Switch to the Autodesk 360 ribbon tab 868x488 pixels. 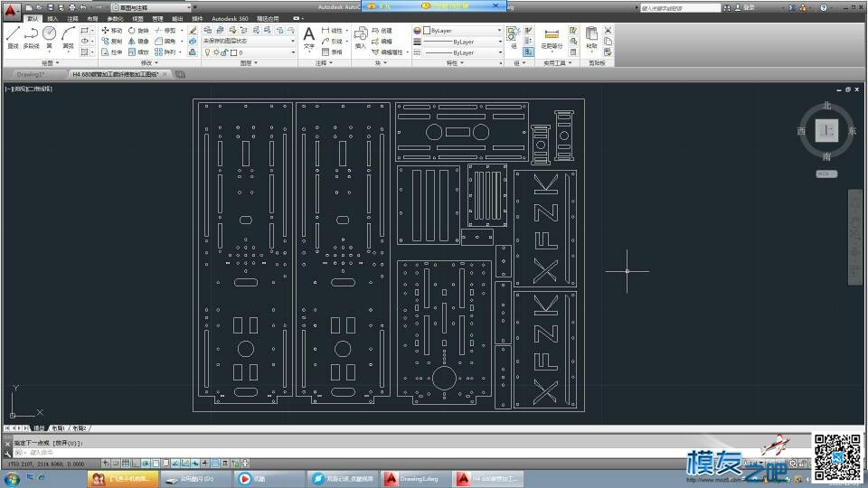click(230, 19)
